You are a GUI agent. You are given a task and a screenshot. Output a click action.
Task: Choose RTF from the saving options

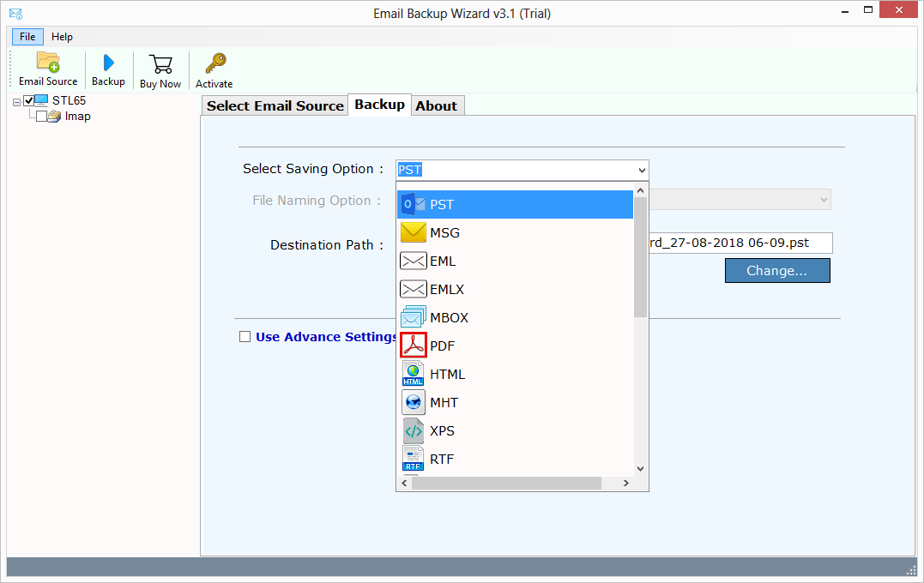[x=515, y=459]
